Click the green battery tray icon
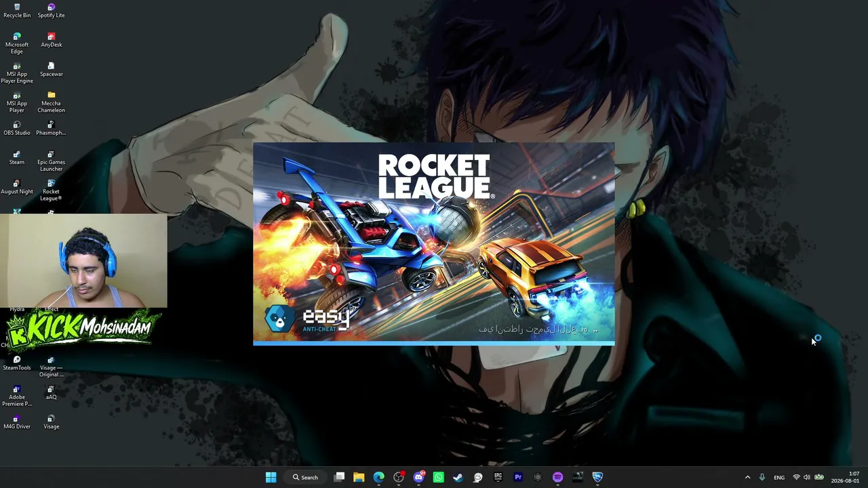The height and width of the screenshot is (488, 868). [818, 477]
